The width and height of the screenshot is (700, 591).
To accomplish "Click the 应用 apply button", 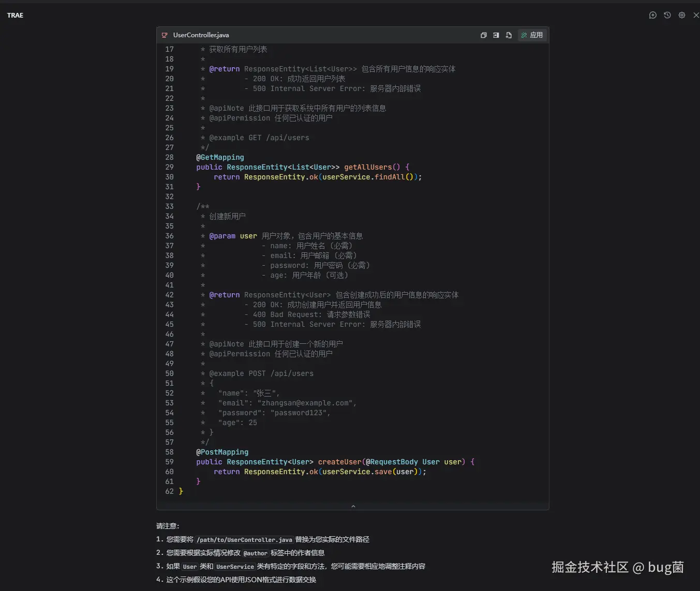I will coord(532,35).
